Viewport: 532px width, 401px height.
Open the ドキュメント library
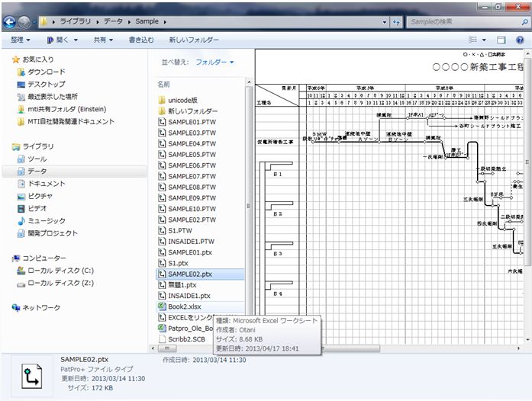(46, 184)
